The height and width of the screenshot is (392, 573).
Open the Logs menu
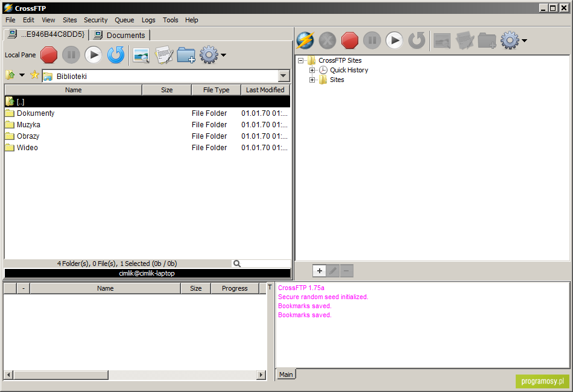tap(148, 20)
